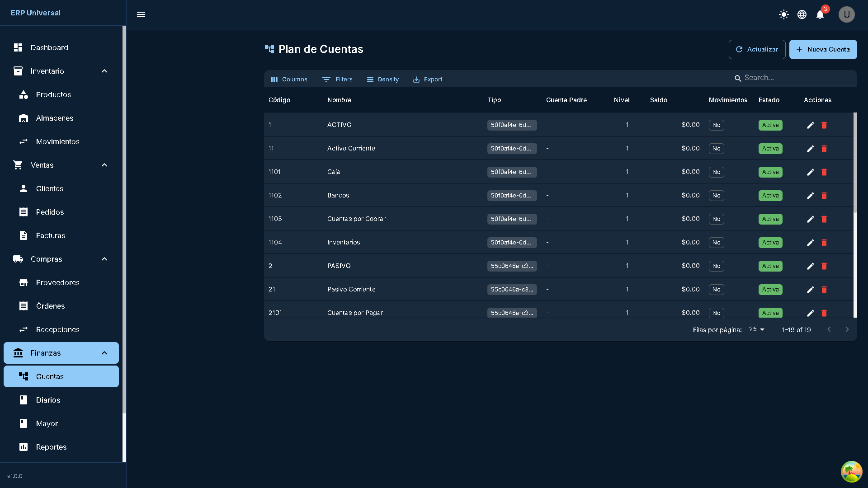Open the Density setting in the grid toolbar
868x488 pixels.
[x=382, y=79]
